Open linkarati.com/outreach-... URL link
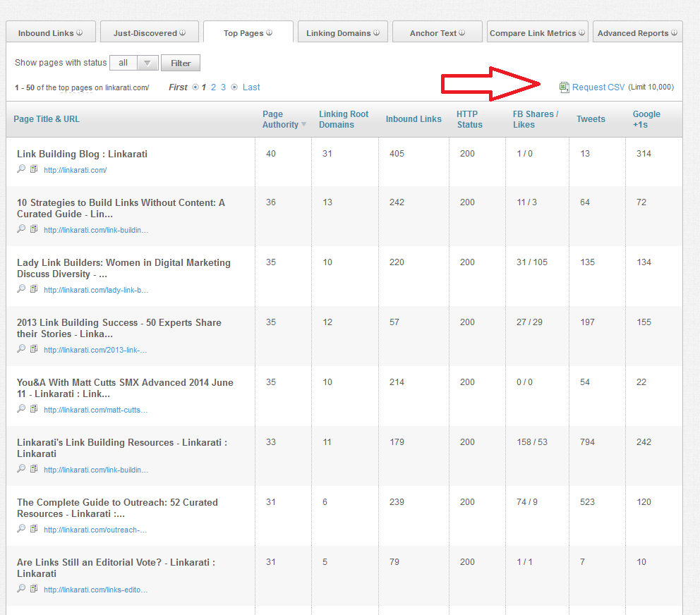The height and width of the screenshot is (615, 700). (95, 530)
